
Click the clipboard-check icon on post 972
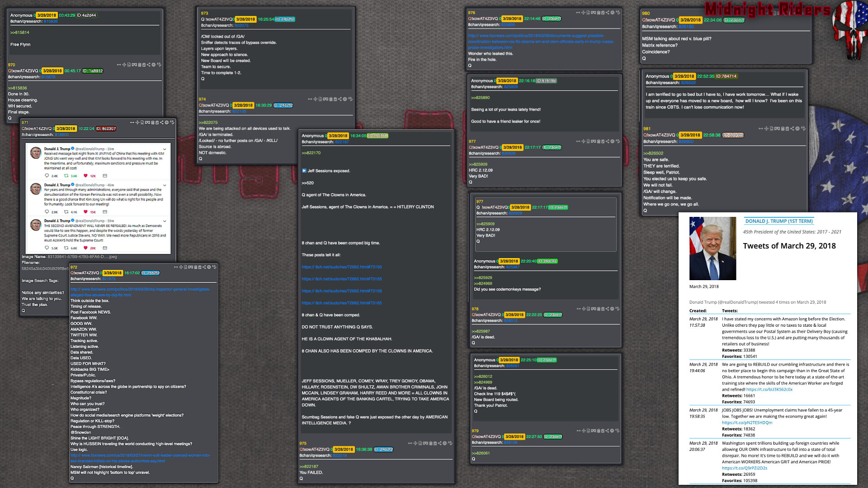200,267
